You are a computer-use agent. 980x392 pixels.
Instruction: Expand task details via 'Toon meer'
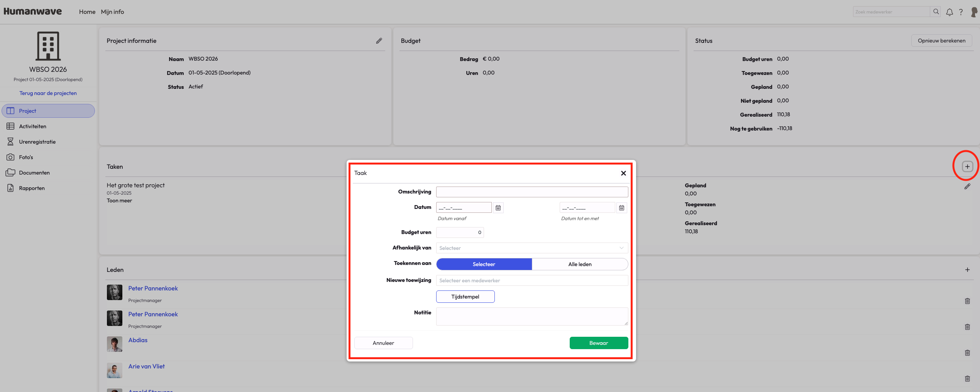tap(119, 201)
